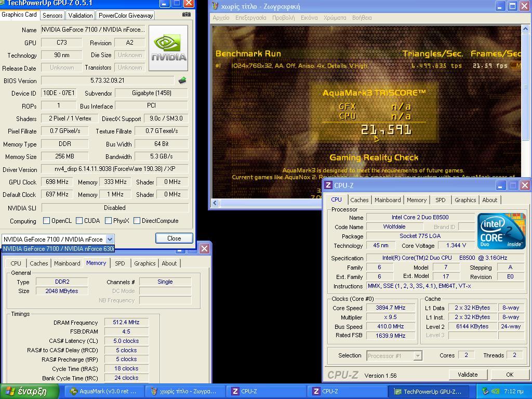Click the NVIDIA logo in GPU-Z
The width and height of the screenshot is (532, 399).
coord(168,48)
